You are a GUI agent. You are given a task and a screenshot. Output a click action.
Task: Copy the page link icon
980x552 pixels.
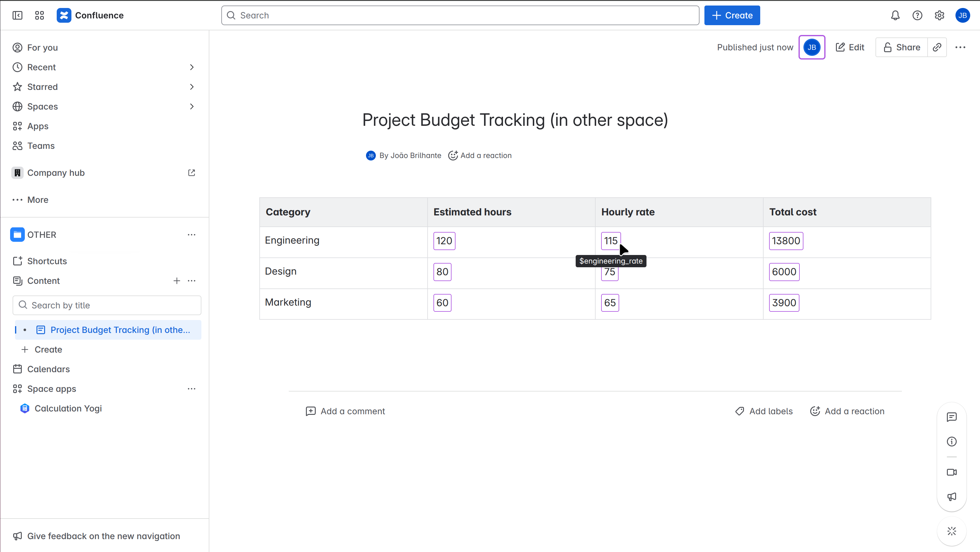coord(937,47)
